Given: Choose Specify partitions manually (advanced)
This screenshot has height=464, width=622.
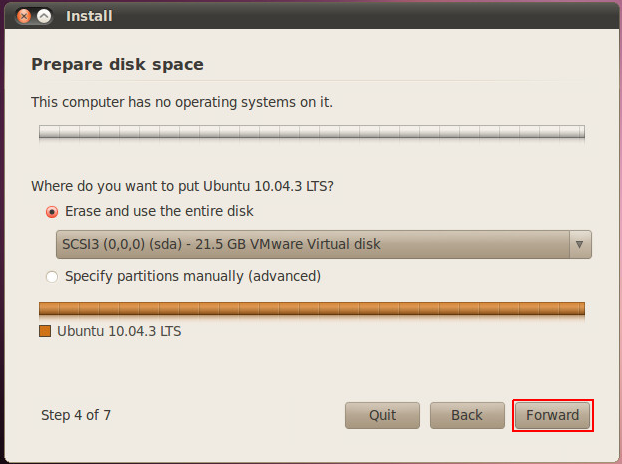Looking at the screenshot, I should point(52,276).
